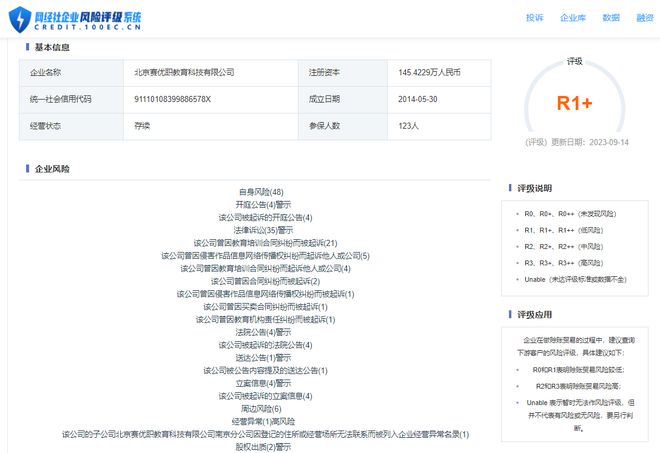
Task: Click the 自身风险(48) entry
Action: pos(261,192)
